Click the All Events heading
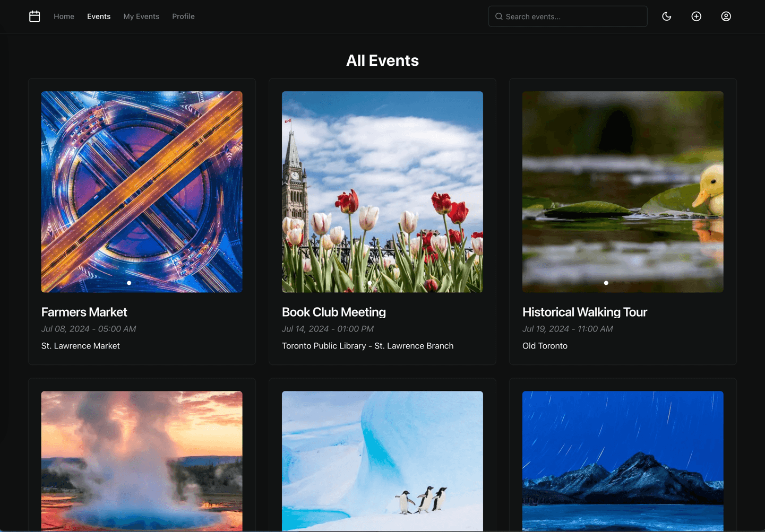Image resolution: width=765 pixels, height=532 pixels. point(382,60)
